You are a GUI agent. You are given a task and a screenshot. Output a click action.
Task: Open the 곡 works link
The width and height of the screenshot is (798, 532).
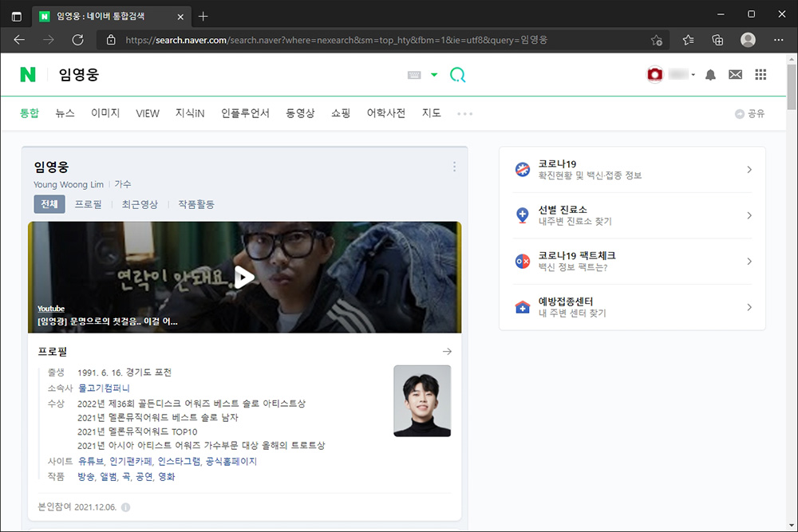pyautogui.click(x=126, y=476)
